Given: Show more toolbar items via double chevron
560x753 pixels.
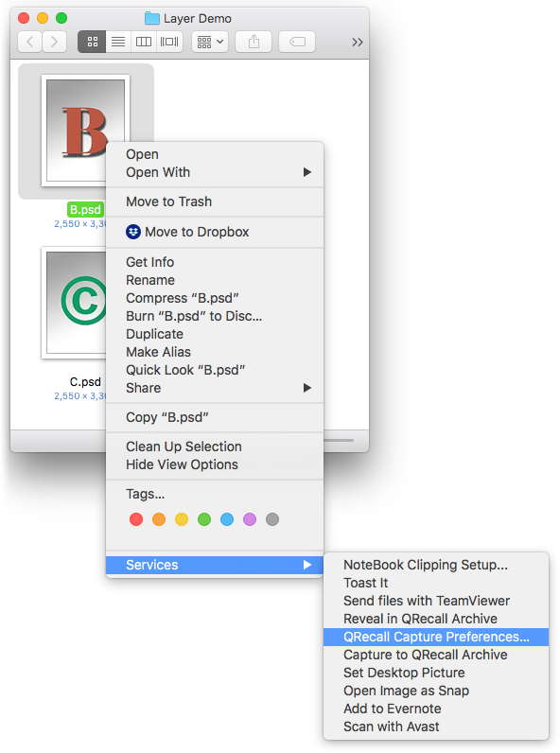Looking at the screenshot, I should 357,43.
